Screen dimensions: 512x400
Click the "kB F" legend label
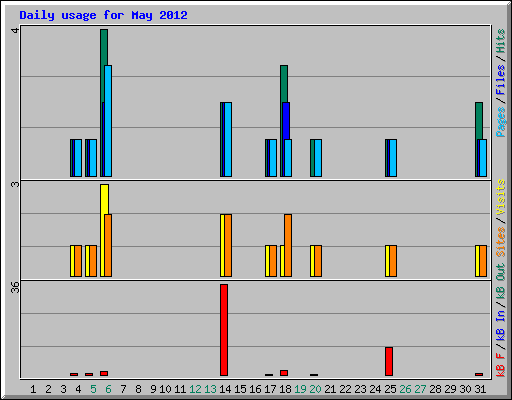click(501, 365)
